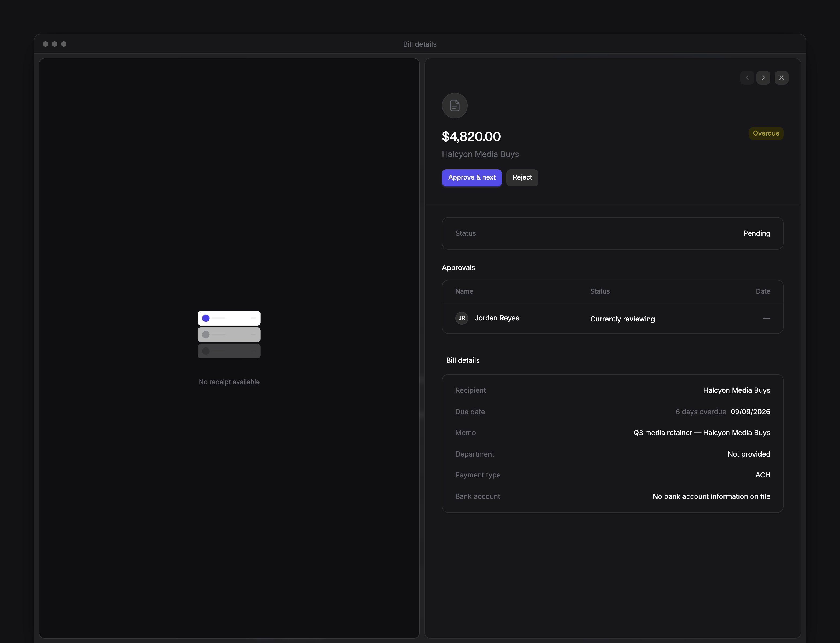
Task: Click the ACH payment type value
Action: point(763,475)
